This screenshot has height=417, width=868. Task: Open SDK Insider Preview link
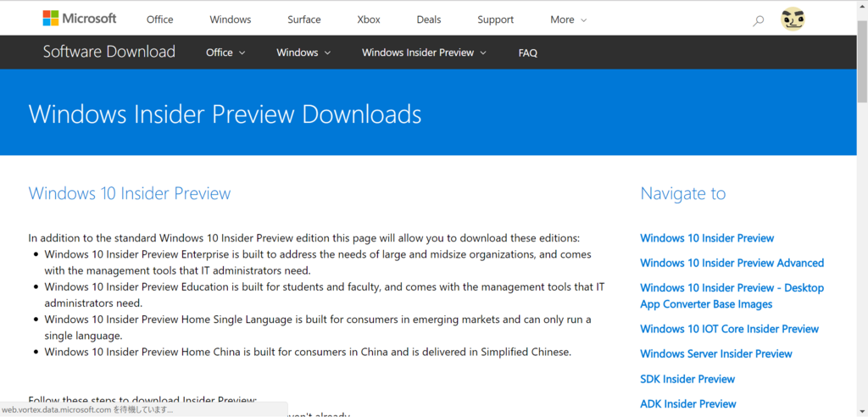(687, 379)
